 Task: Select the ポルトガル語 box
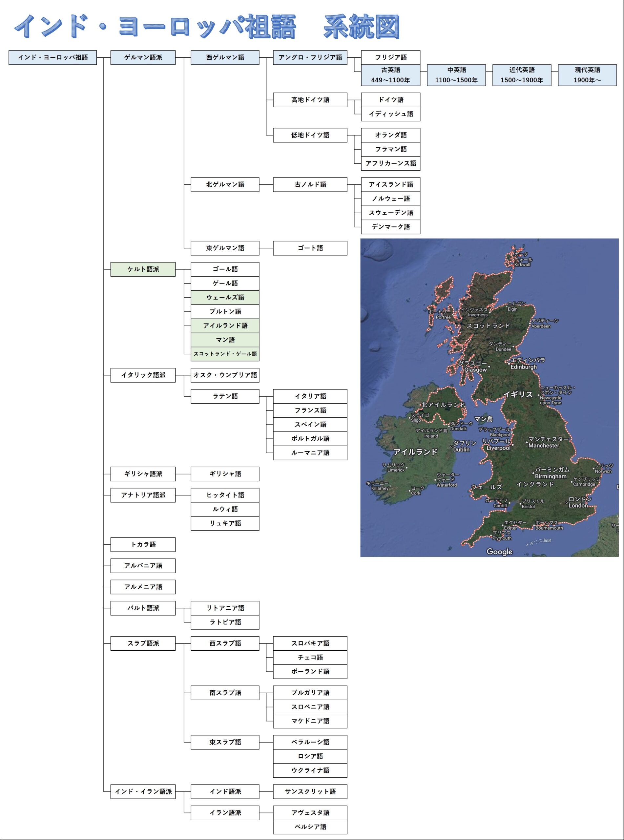pos(310,438)
